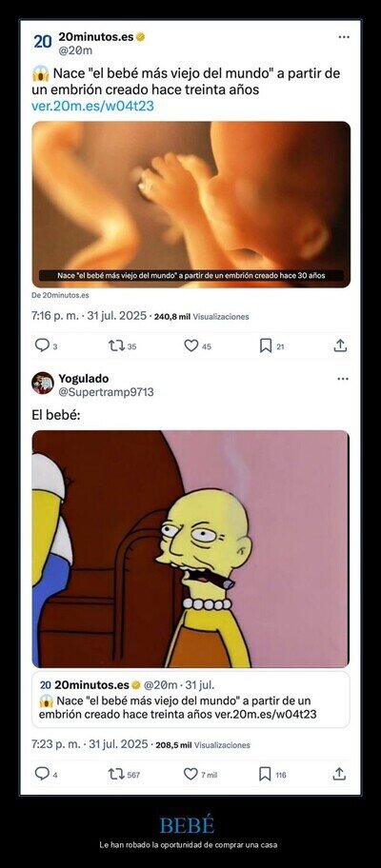Like the 20minutos.es tweet with 45 likes
381x868 pixels.
coord(191,345)
